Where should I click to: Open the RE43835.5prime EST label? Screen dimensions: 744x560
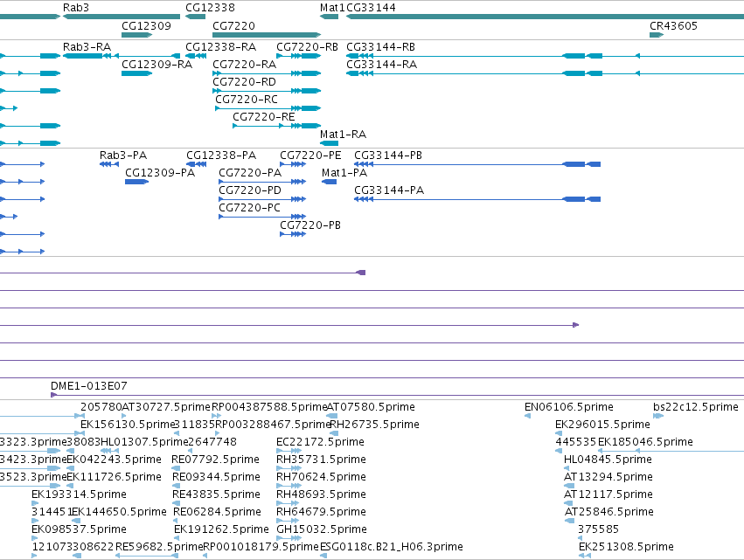tap(216, 494)
